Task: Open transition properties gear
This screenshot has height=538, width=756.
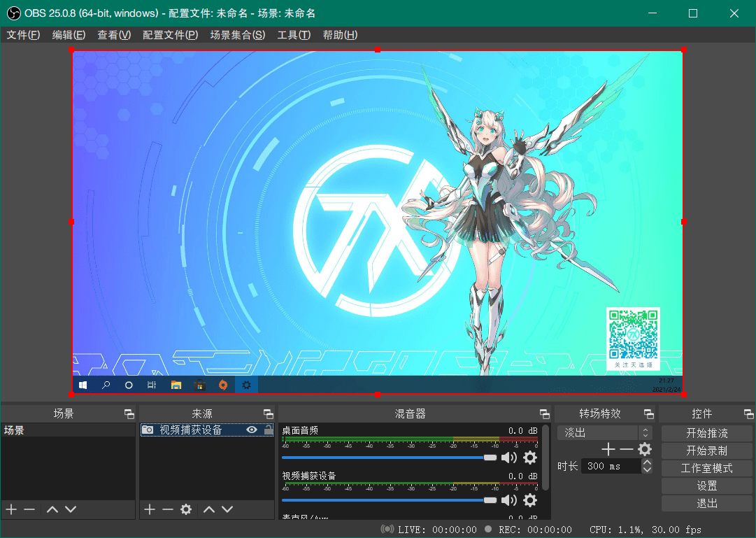Action: click(645, 449)
